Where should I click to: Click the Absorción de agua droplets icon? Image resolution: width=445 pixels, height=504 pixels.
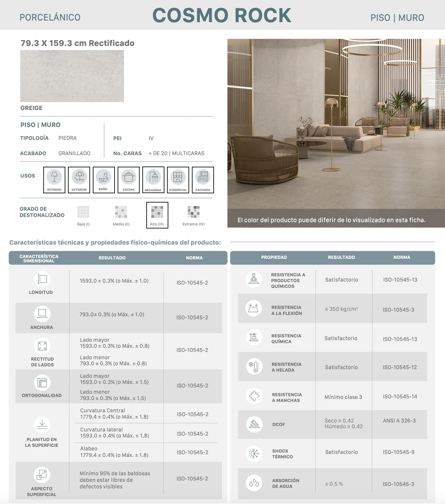pyautogui.click(x=254, y=483)
